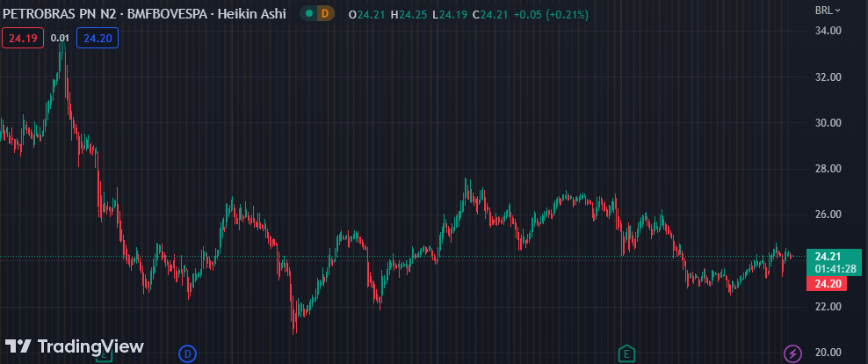Click the green earnings E marker on the right
The height and width of the screenshot is (364, 868).
click(626, 353)
